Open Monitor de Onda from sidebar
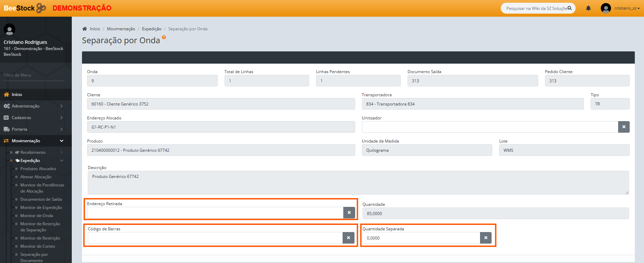644x263 pixels. pos(36,216)
